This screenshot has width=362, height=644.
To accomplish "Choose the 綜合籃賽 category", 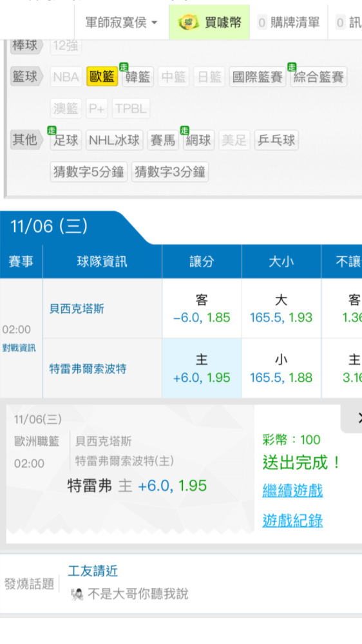I will click(x=318, y=77).
